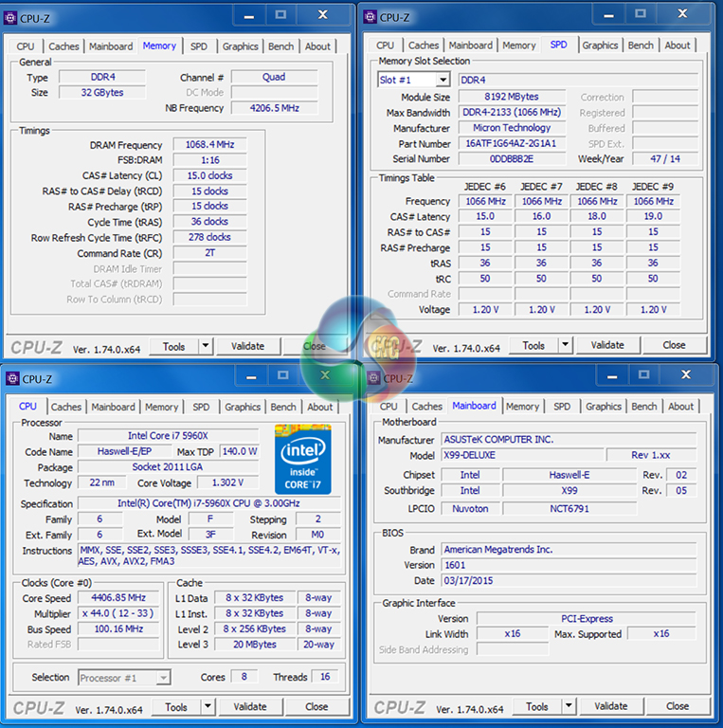Viewport: 723px width, 728px height.
Task: Click Week/Year value 47 / 14
Action: 665,159
